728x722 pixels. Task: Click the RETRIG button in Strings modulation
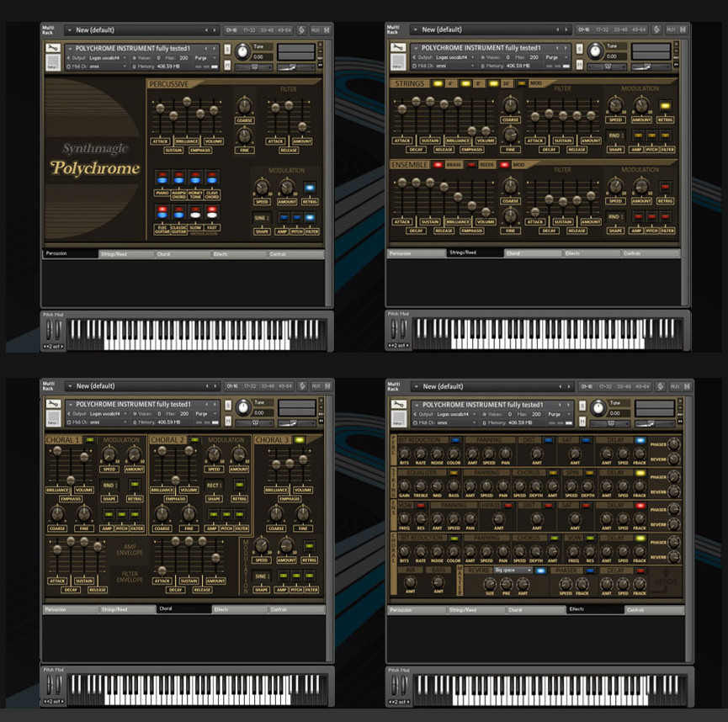[x=663, y=105]
